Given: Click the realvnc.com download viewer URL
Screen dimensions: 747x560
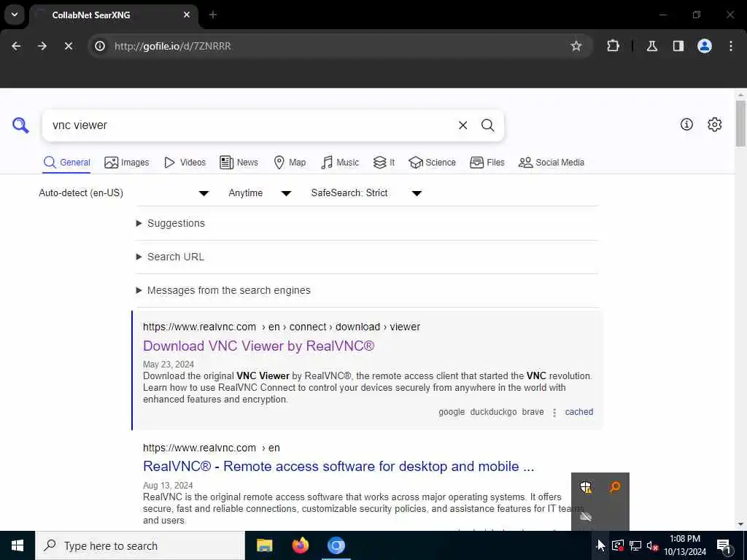Looking at the screenshot, I should (x=282, y=327).
